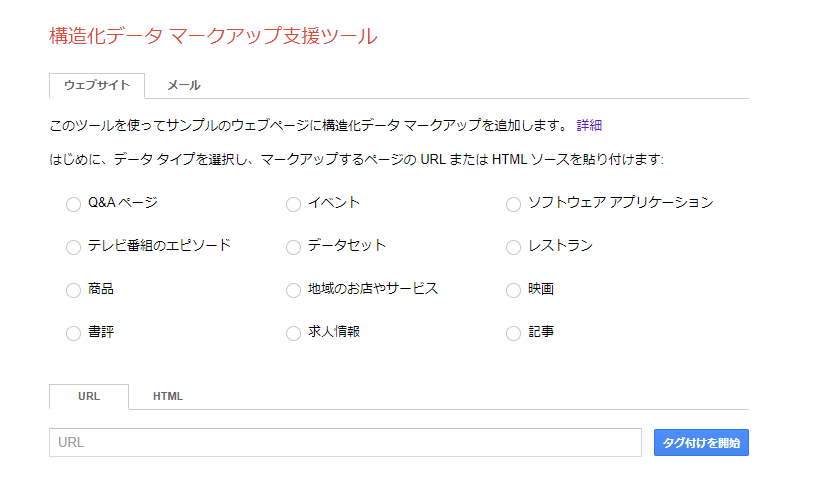Select the 商品 radio button

[73, 290]
